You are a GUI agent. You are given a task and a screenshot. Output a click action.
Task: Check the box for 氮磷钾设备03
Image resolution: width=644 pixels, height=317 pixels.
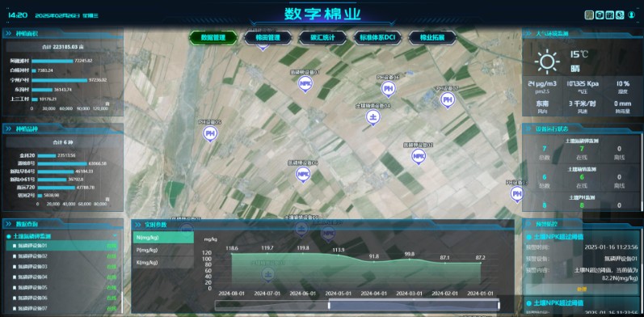tap(15, 267)
